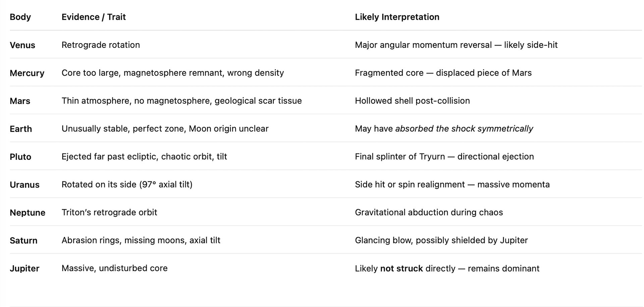The image size is (644, 307).
Task: Select the Pluto row label
Action: point(20,157)
